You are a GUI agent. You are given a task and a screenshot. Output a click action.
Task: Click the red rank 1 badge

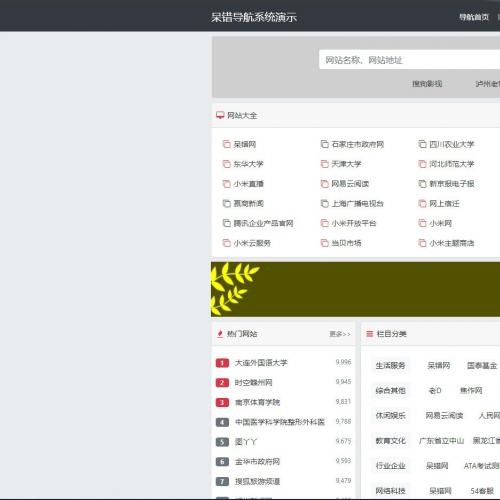pyautogui.click(x=222, y=363)
